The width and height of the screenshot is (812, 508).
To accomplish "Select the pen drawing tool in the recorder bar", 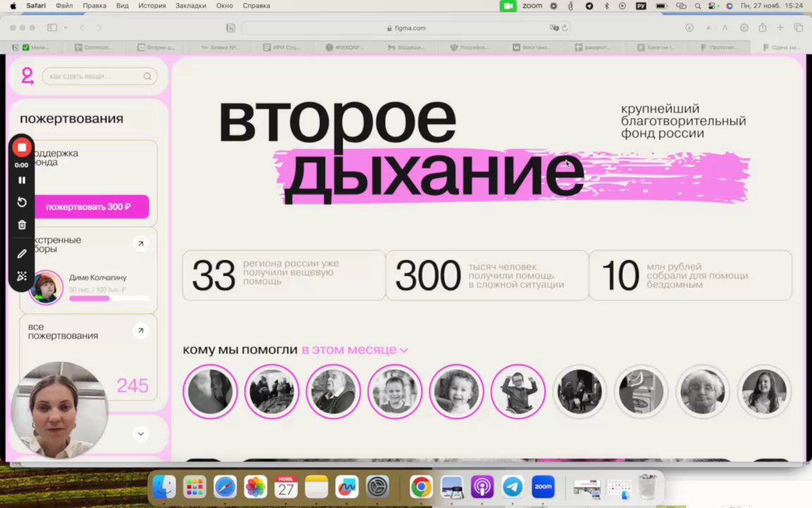I will pos(22,254).
